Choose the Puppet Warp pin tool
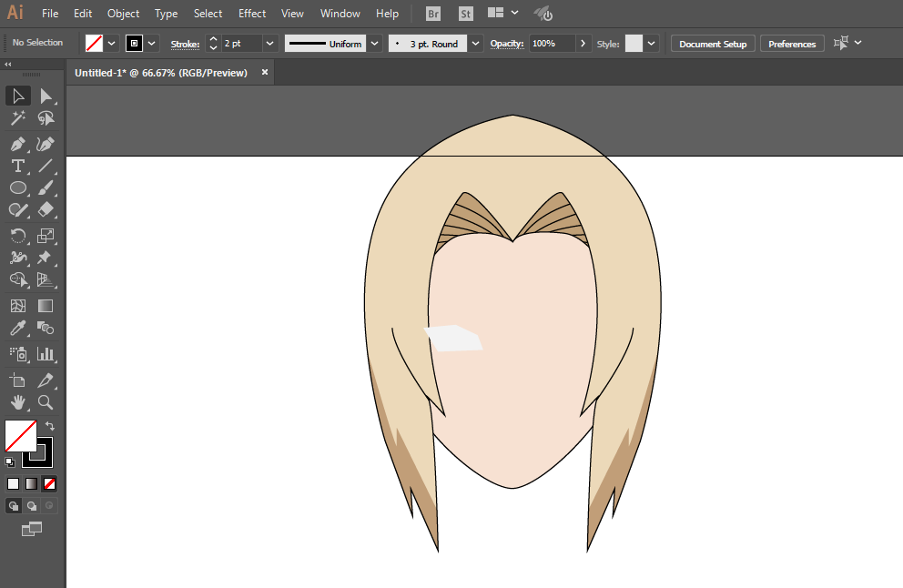Viewport: 903px width, 588px height. coord(46,258)
